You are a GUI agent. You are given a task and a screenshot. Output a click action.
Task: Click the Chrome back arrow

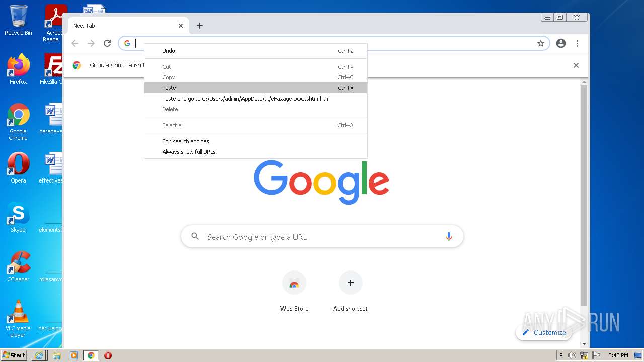pyautogui.click(x=75, y=43)
